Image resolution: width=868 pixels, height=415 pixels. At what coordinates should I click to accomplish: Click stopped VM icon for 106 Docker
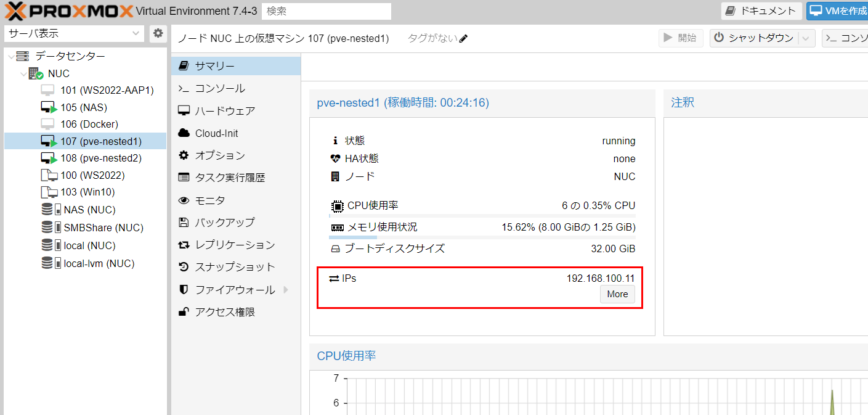coord(48,124)
